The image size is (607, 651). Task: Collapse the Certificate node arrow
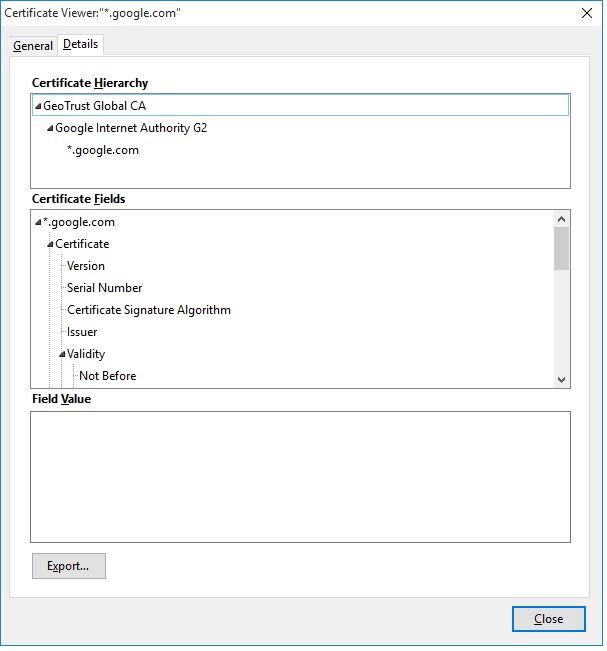pyautogui.click(x=50, y=245)
